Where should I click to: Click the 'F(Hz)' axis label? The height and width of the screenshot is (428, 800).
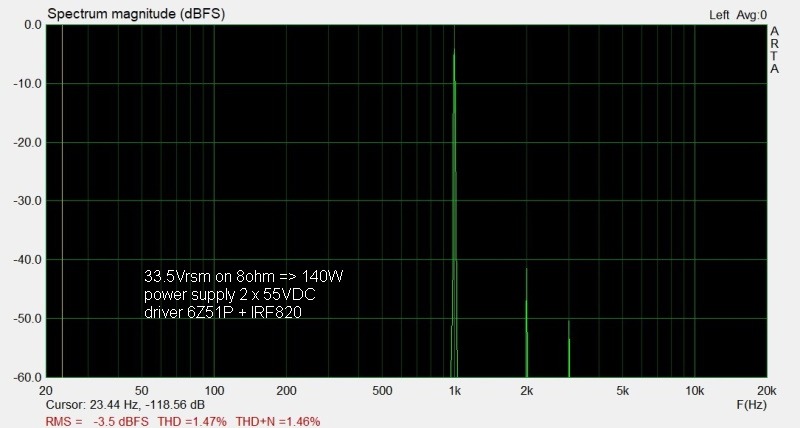(x=752, y=405)
